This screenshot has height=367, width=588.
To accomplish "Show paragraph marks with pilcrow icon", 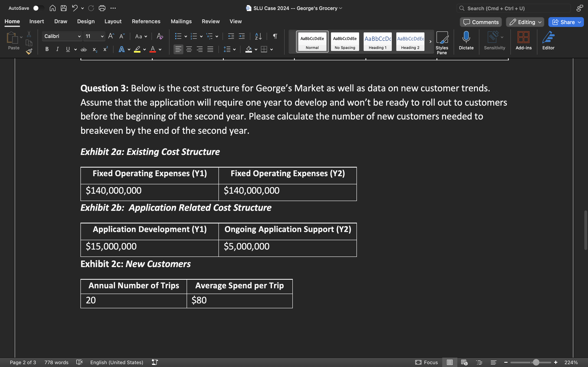I will click(x=275, y=36).
